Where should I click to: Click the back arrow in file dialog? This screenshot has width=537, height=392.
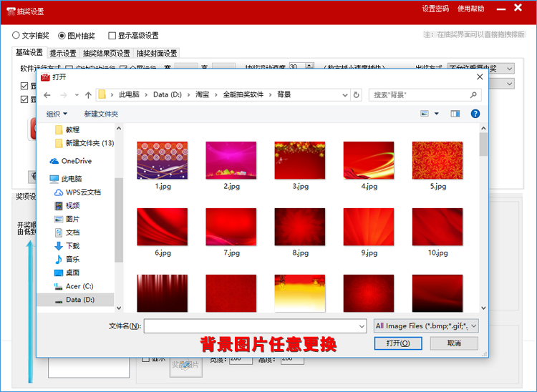[x=47, y=94]
